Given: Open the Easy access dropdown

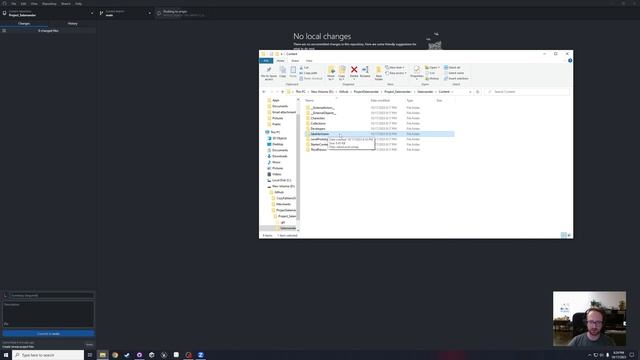Looking at the screenshot, I should (x=396, y=73).
